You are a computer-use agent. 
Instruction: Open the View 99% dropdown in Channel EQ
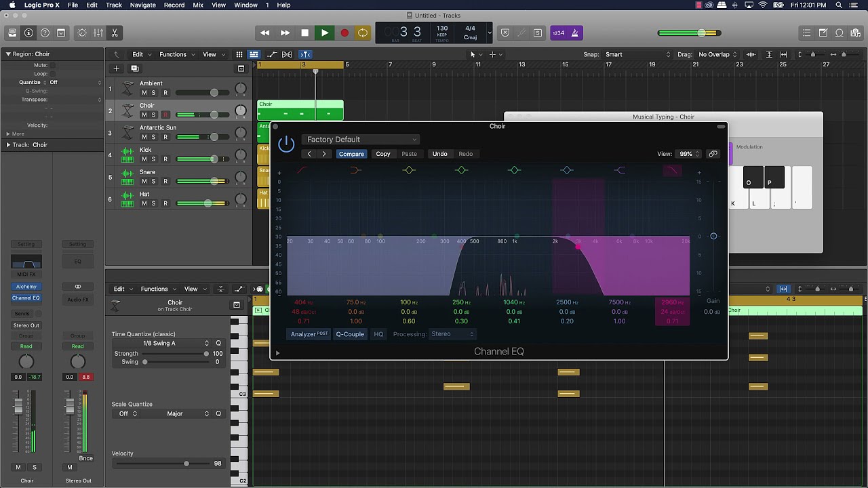pos(688,154)
